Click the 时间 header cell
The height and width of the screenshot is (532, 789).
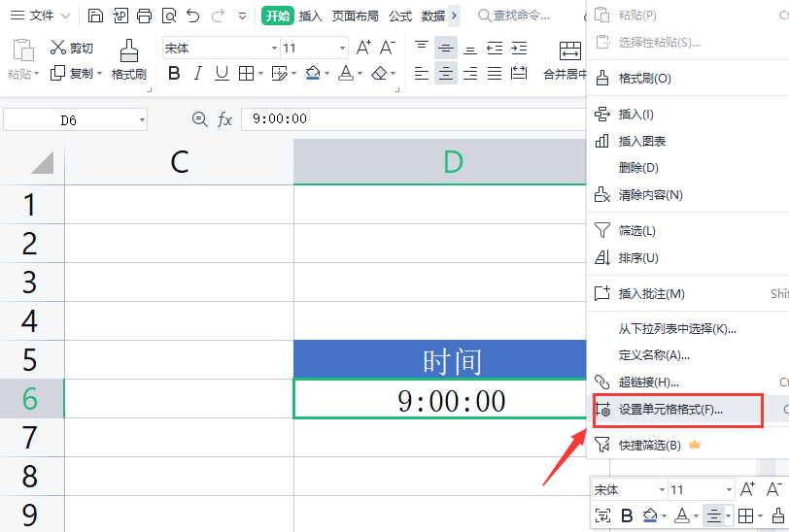(x=440, y=359)
